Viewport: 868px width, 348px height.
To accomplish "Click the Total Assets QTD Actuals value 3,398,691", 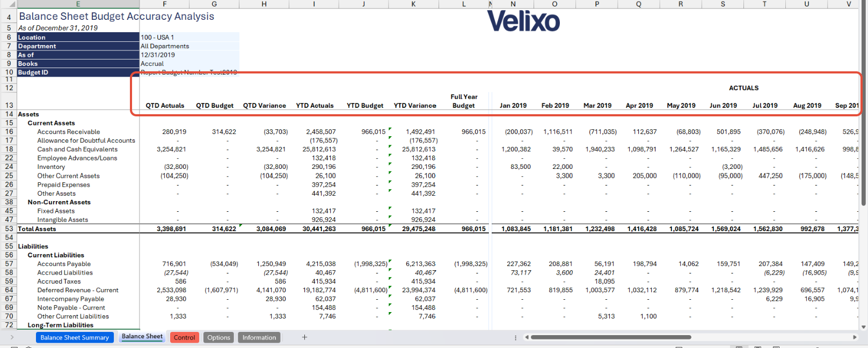I will [x=171, y=229].
